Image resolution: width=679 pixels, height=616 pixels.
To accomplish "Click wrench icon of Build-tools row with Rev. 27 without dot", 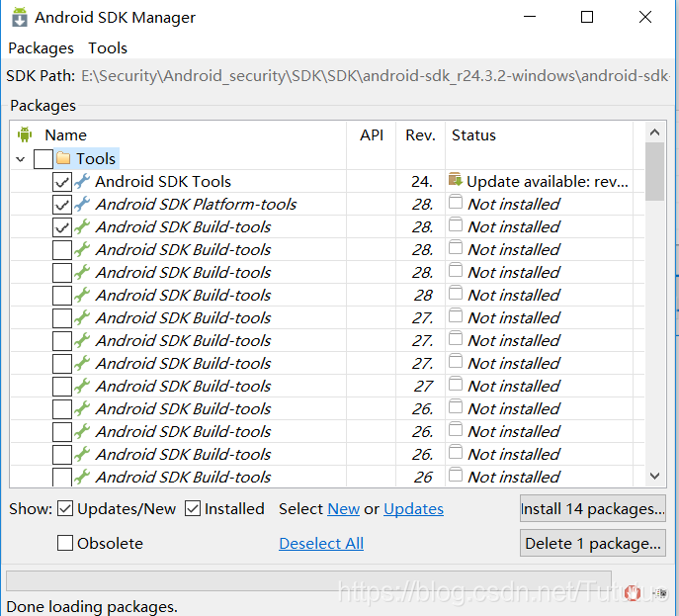I will coord(81,386).
